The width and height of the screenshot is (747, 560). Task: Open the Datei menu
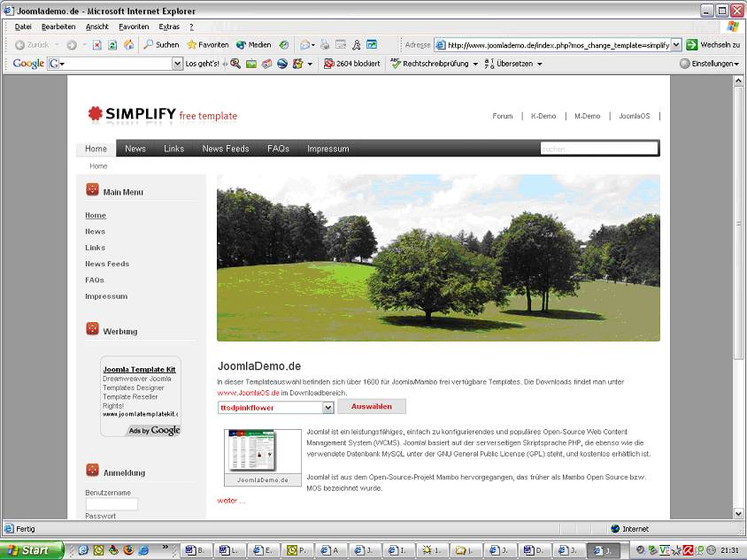click(23, 27)
